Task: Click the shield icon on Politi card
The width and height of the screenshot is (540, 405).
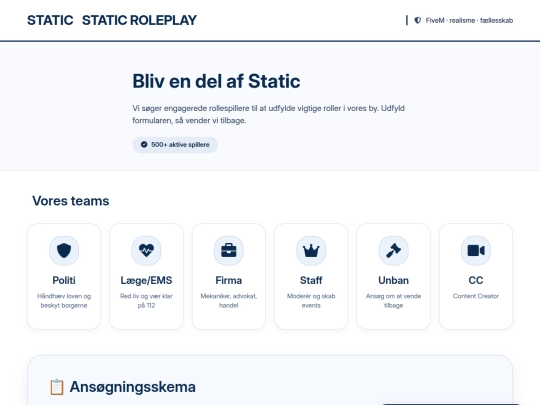Action: pyautogui.click(x=64, y=250)
